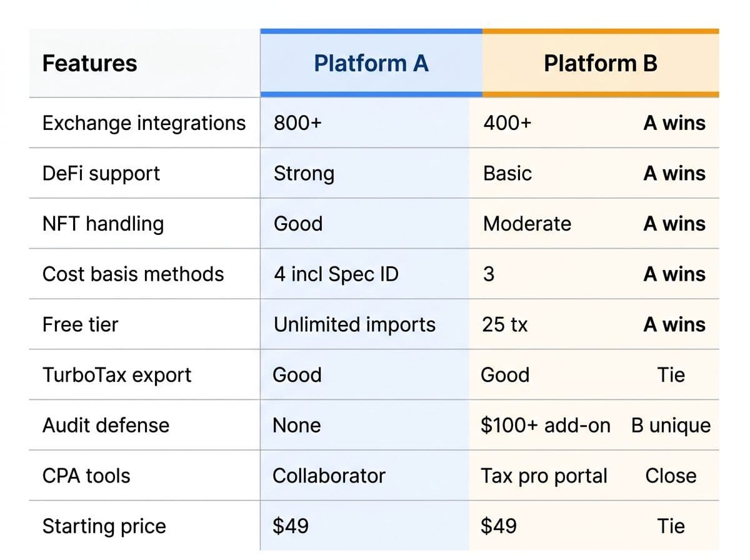Select the DeFi support row label
750x560 pixels.
(x=101, y=174)
